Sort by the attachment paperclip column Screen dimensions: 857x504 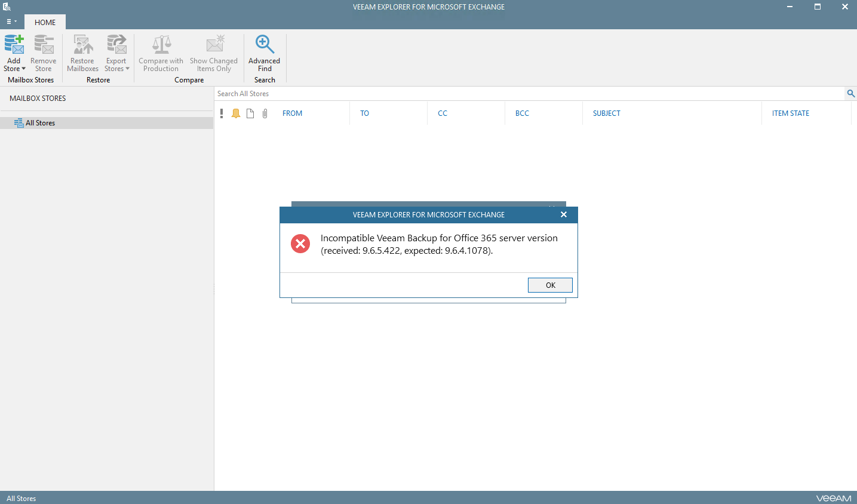[265, 113]
